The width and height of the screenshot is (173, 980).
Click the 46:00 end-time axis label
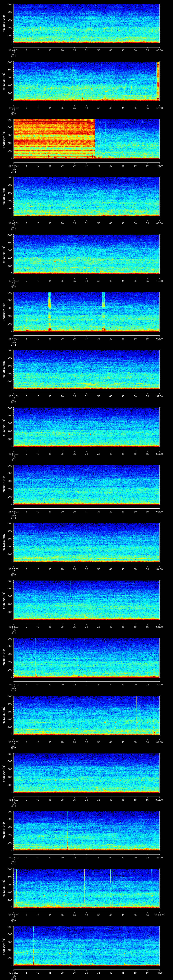point(159,108)
